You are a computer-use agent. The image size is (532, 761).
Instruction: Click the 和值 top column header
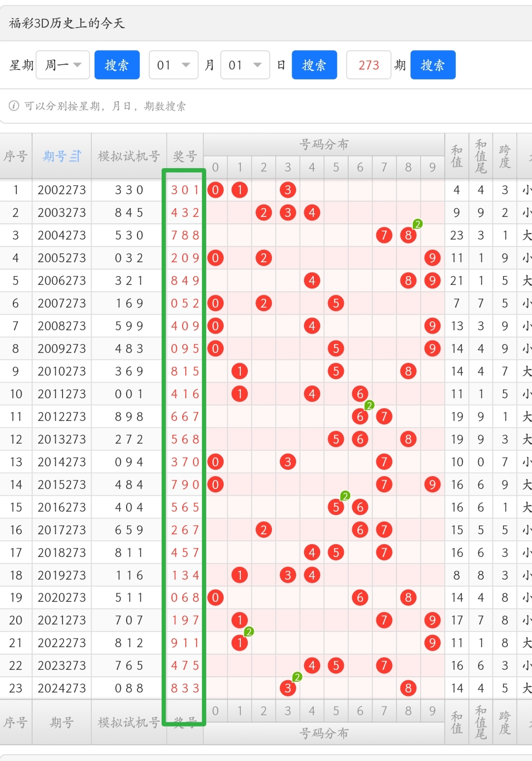pos(457,156)
